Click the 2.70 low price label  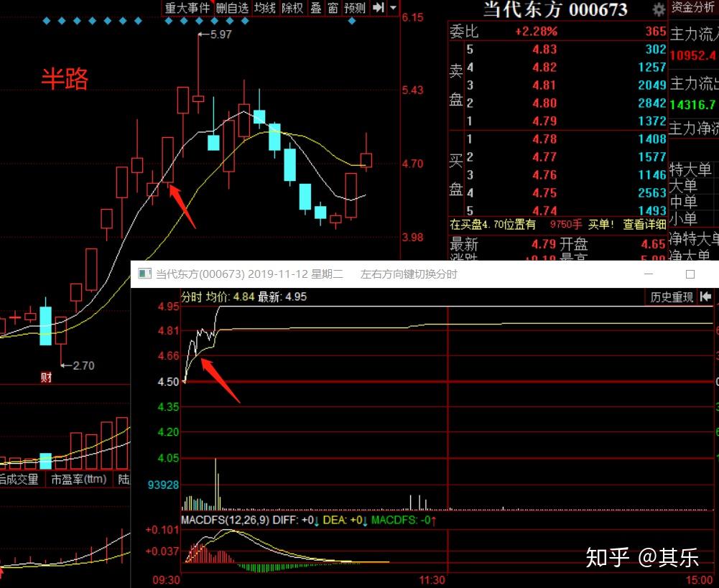[83, 365]
